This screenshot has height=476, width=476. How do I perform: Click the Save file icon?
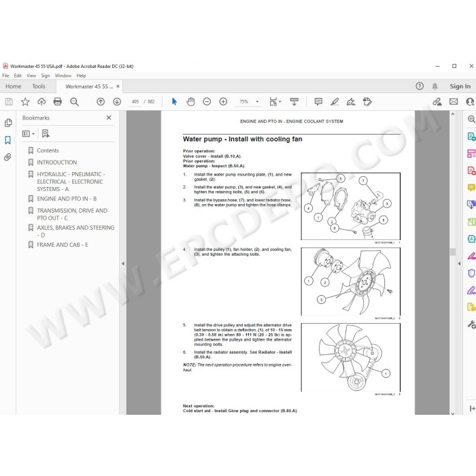(9, 102)
